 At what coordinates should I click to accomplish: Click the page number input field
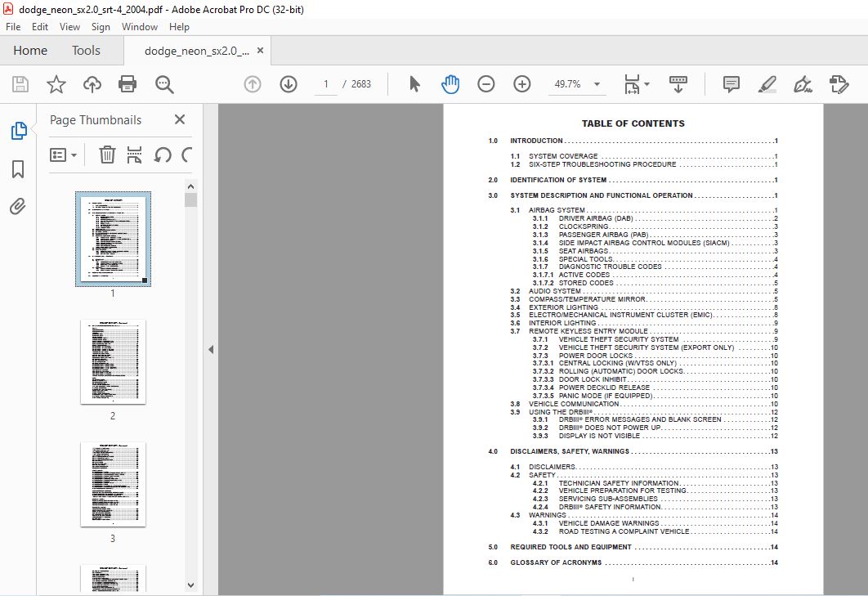coord(326,84)
